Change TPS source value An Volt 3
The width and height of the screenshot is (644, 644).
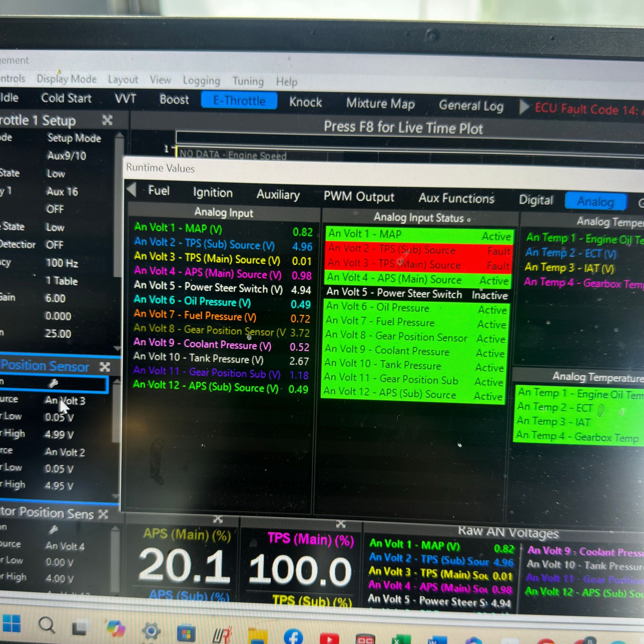coord(65,400)
